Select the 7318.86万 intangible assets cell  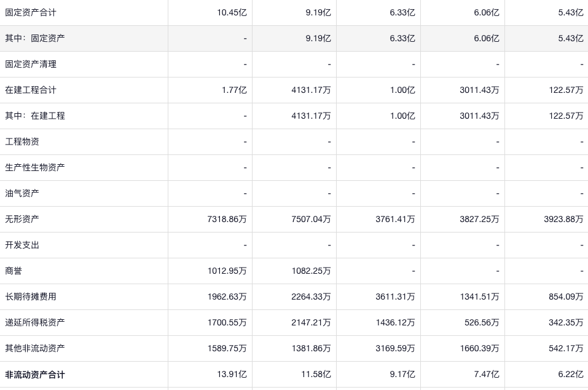click(x=227, y=219)
